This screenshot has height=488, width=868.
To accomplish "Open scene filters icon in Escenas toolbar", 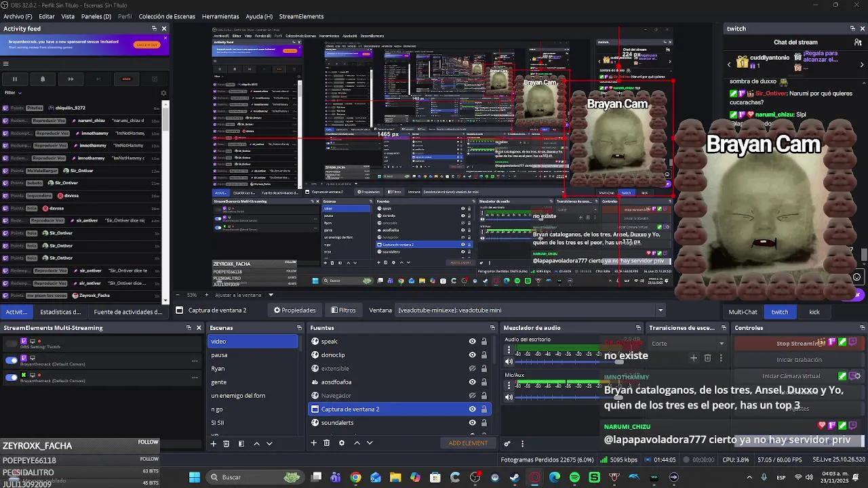I will [241, 443].
